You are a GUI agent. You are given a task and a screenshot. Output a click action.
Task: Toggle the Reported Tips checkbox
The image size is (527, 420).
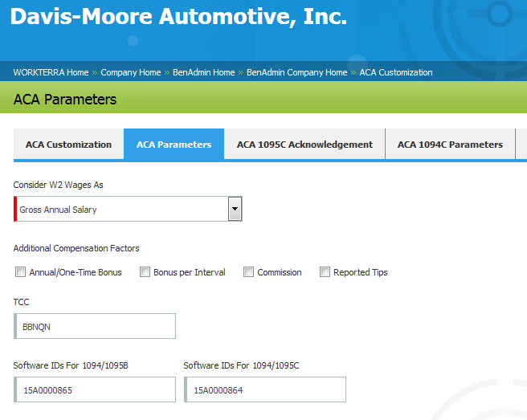325,271
